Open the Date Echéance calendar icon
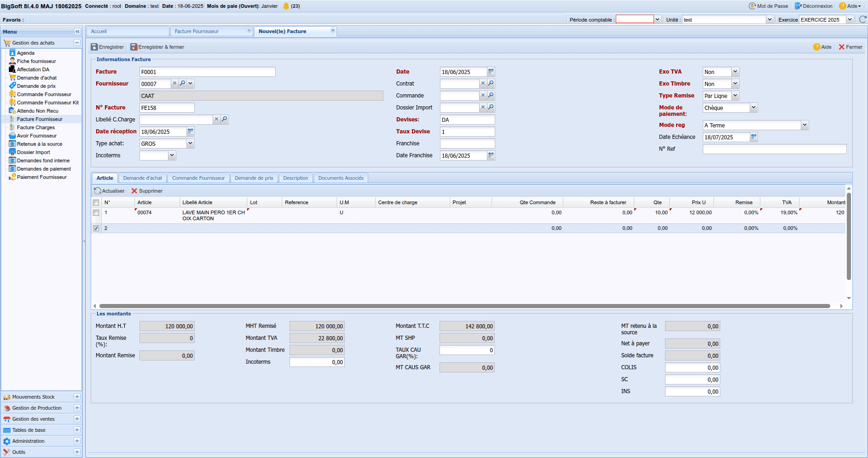This screenshot has height=458, width=868. point(754,137)
